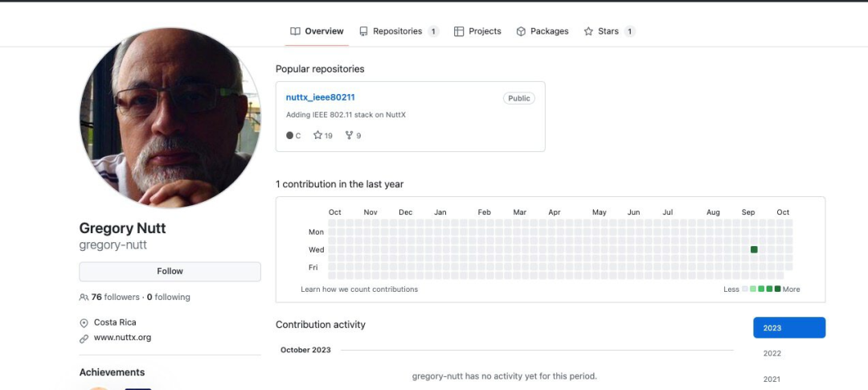The image size is (868, 390).
Task: Click the location pin icon beside Costa Rica
Action: [84, 323]
